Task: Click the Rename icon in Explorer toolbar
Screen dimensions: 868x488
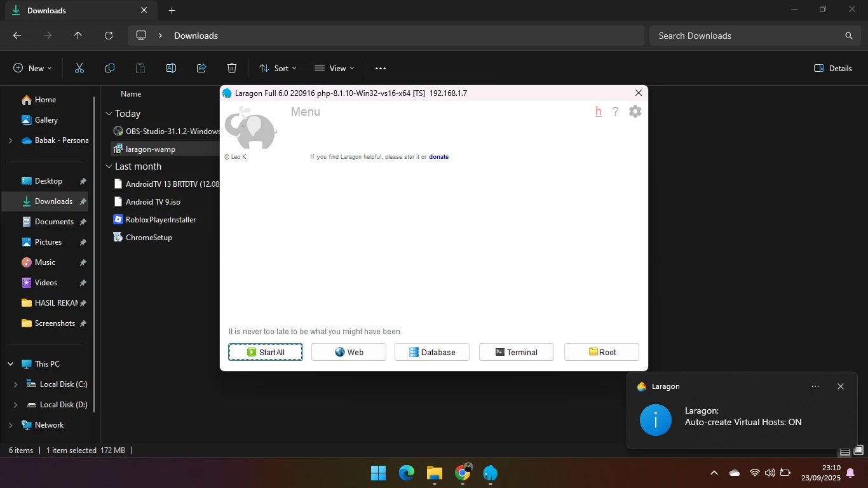Action: (171, 69)
